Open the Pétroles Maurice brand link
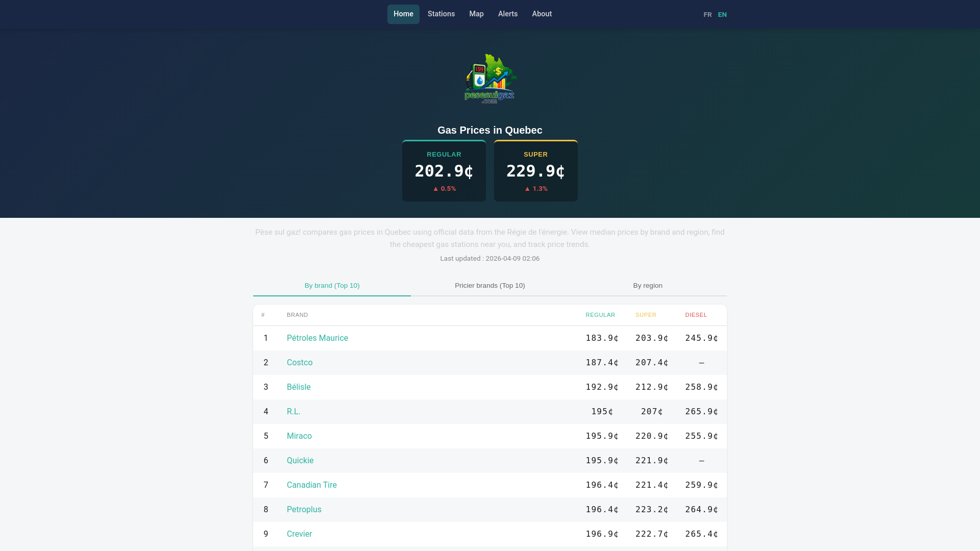 pyautogui.click(x=317, y=338)
